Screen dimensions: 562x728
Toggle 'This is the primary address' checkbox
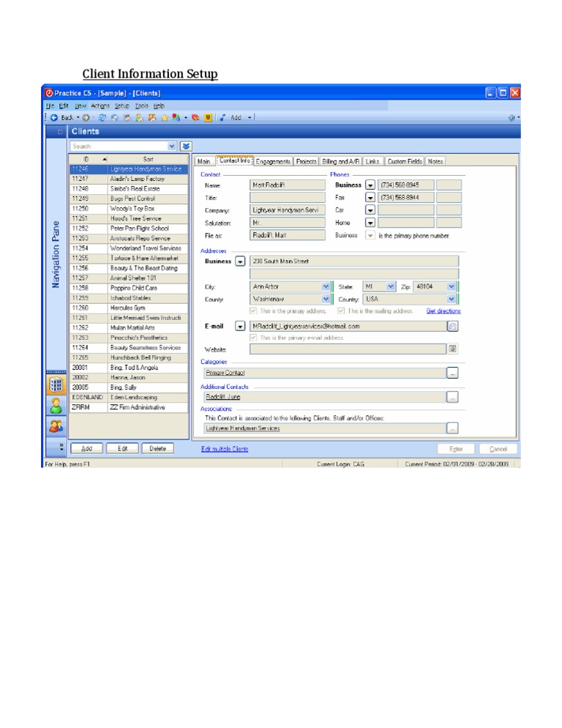coord(253,311)
